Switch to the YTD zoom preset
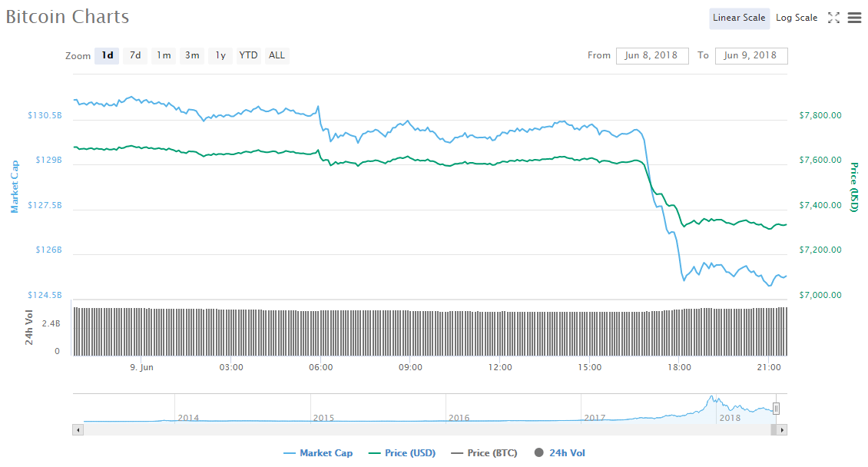Viewport: 868px width, 467px height. click(247, 55)
